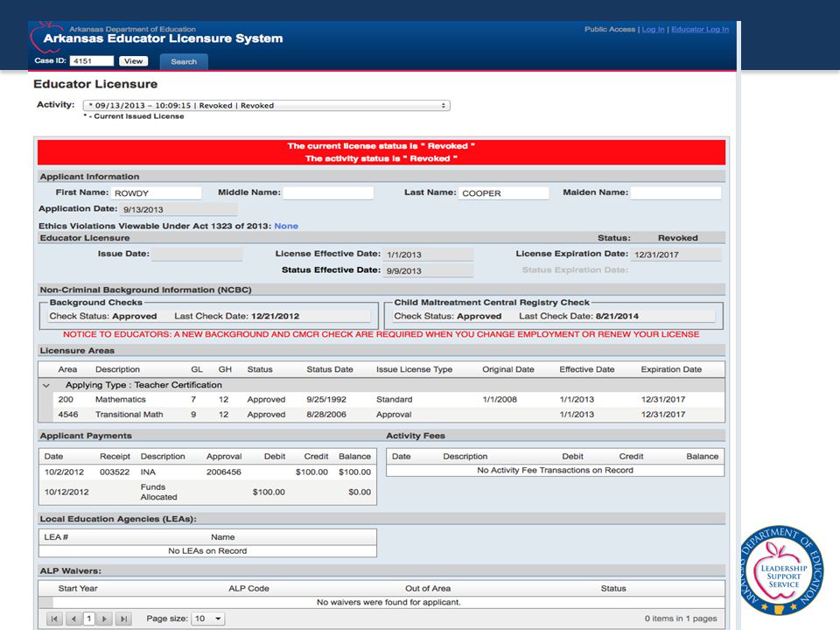Collapse the Teacher Certification group
Viewport: 840px width, 630px height.
(x=46, y=385)
